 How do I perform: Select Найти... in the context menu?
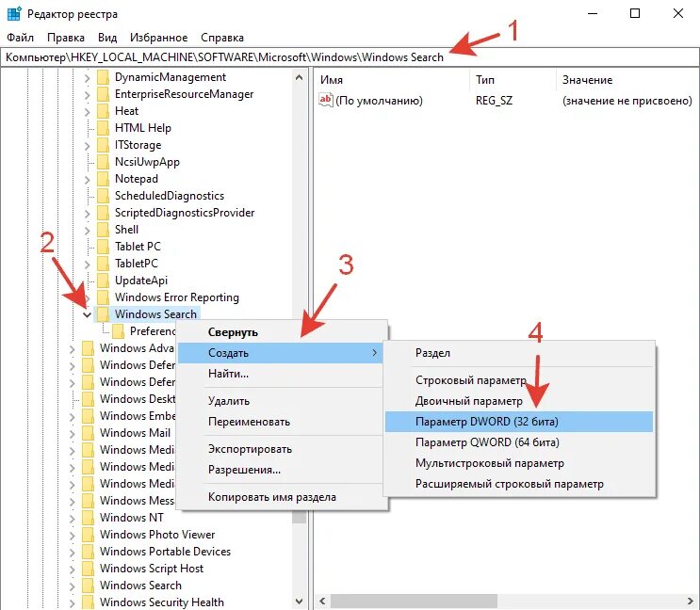point(281,373)
